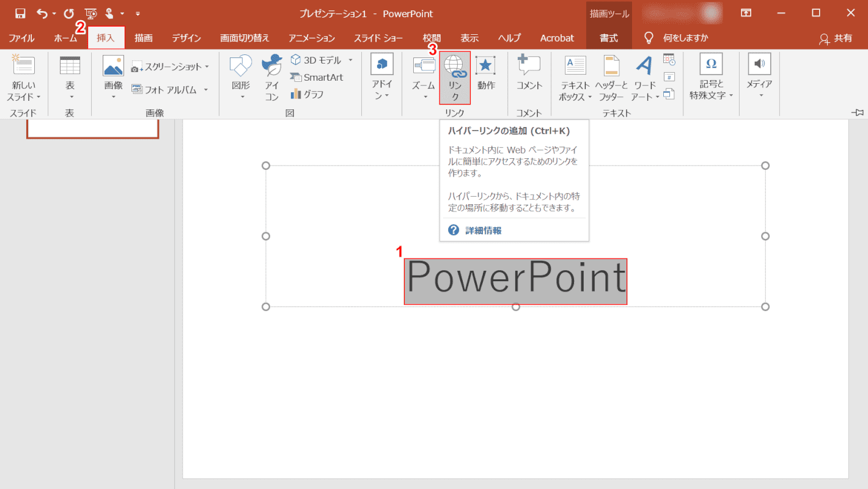Viewport: 868px width, 489px height.
Task: Insert date and time icon
Action: [669, 59]
